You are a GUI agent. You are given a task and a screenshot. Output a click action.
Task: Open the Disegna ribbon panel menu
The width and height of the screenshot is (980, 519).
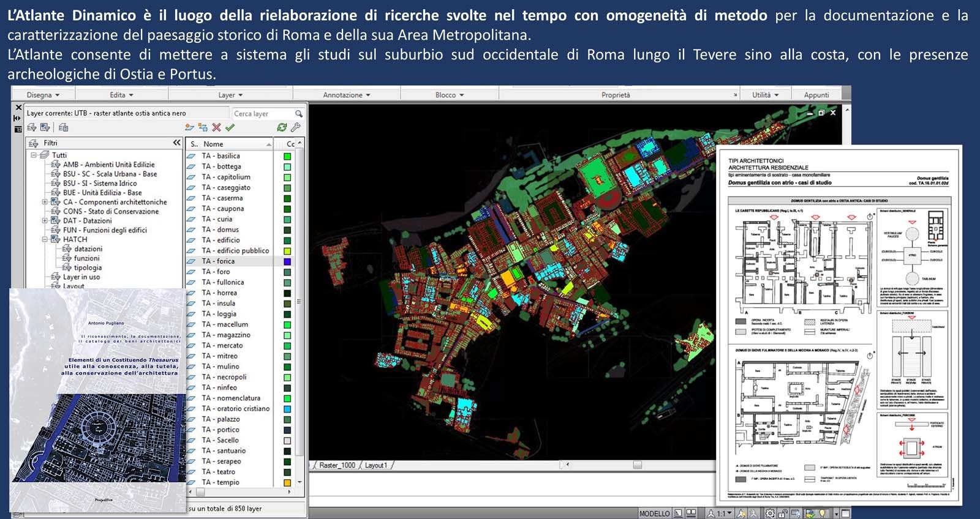[x=43, y=95]
